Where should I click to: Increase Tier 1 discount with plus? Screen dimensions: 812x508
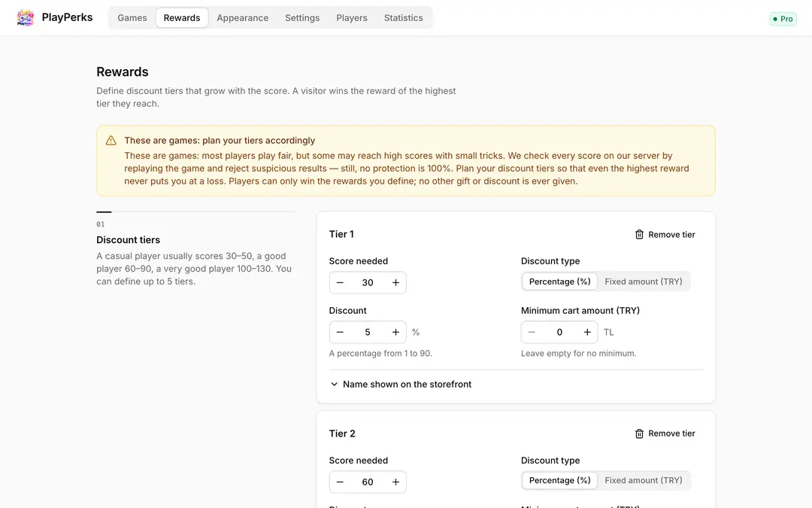click(395, 333)
